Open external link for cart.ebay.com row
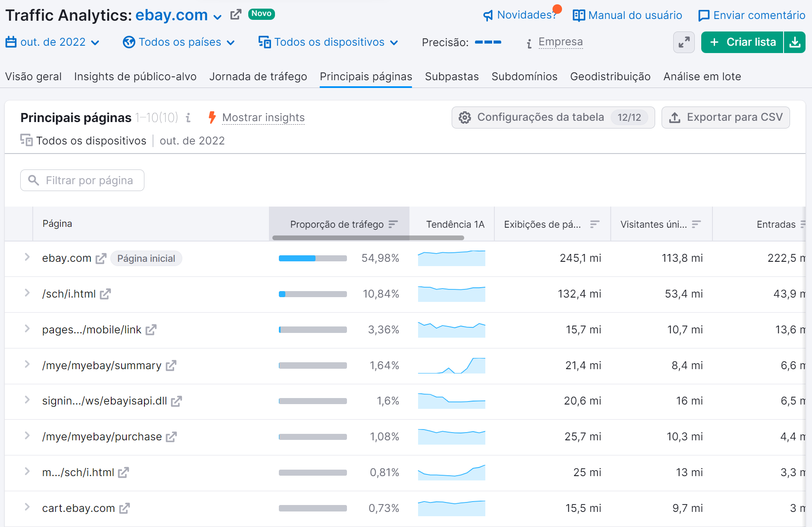The image size is (812, 527). [x=125, y=508]
